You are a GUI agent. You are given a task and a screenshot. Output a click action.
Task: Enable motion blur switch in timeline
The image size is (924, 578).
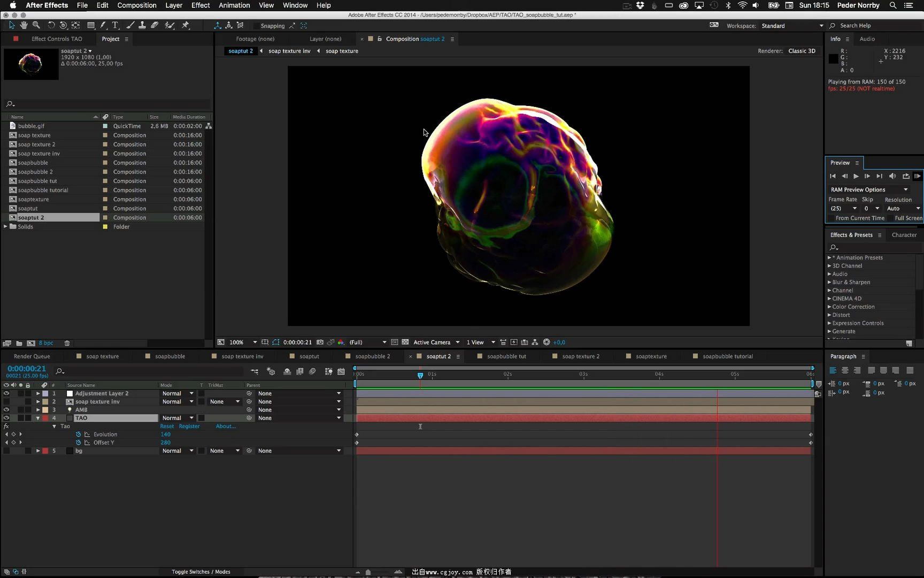point(313,371)
